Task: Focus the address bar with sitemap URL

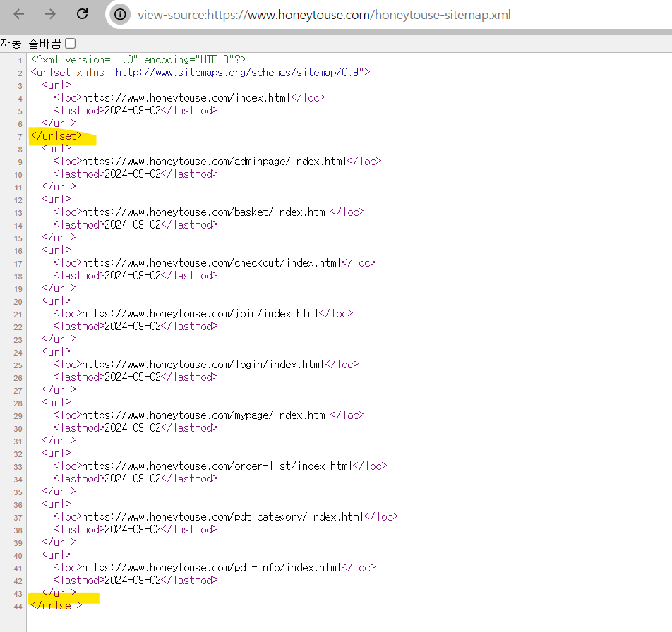Action: tap(324, 15)
